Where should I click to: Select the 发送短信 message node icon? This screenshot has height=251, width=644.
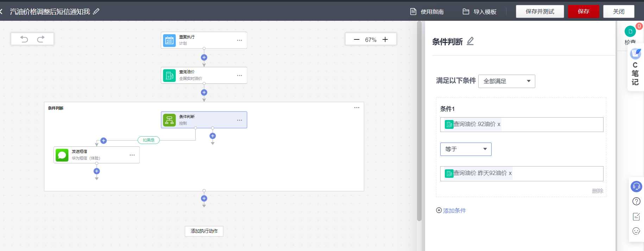[x=62, y=155]
